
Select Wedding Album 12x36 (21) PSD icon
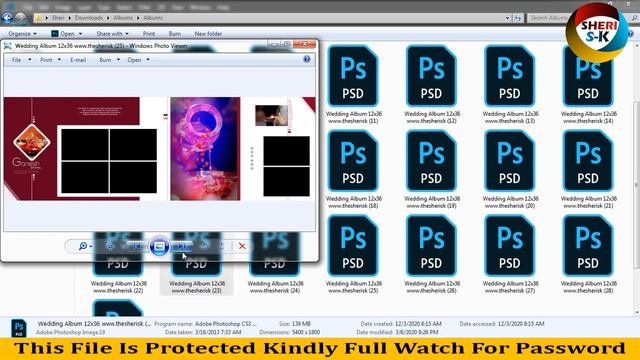[588, 161]
